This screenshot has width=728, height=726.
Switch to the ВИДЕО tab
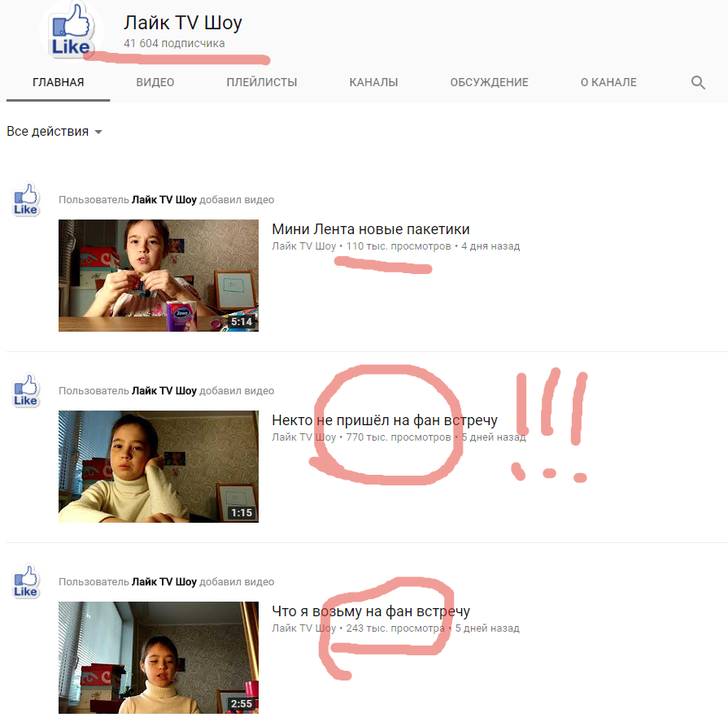[155, 83]
